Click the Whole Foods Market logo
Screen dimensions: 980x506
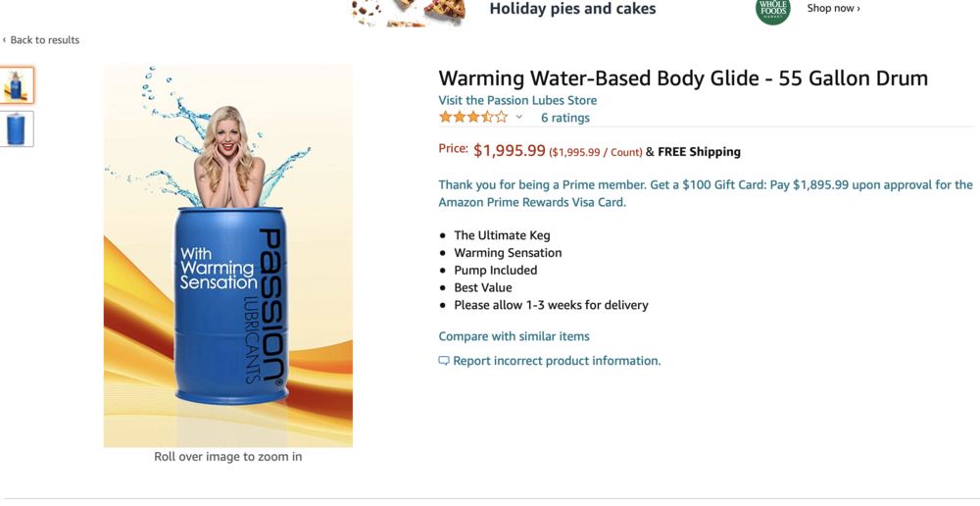coord(772,10)
